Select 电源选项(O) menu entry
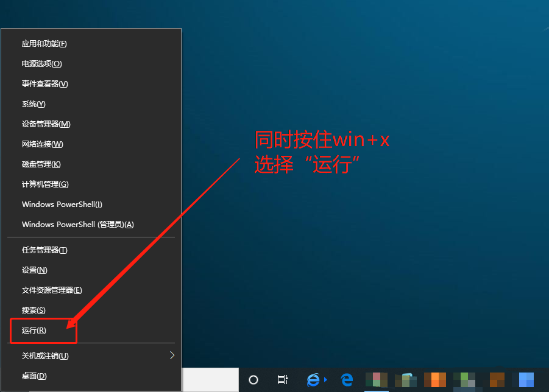549x392 pixels. click(91, 64)
